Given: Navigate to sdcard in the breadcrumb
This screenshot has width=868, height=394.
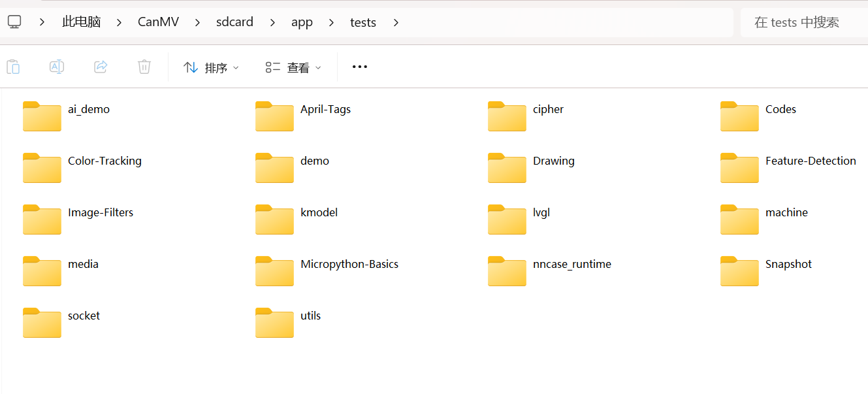Looking at the screenshot, I should click(x=234, y=22).
